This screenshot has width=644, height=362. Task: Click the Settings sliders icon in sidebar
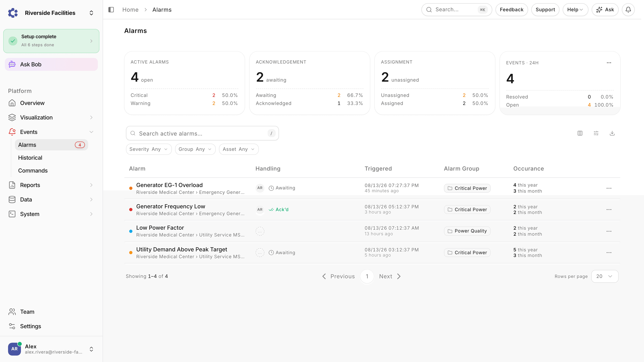[x=12, y=326]
